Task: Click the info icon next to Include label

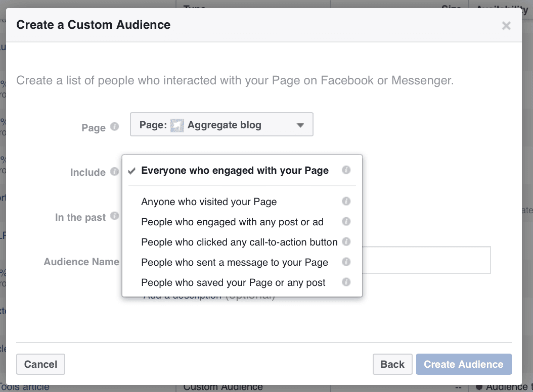Action: (115, 172)
